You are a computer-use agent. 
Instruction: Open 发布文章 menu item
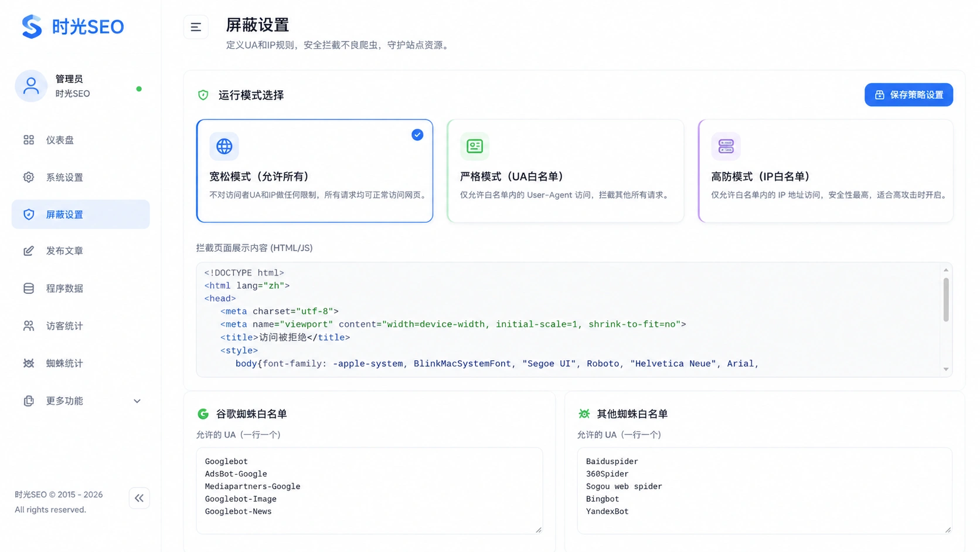[81, 251]
